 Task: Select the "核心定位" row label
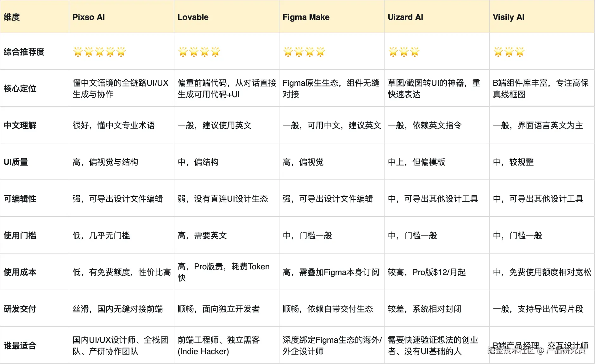pos(34,88)
